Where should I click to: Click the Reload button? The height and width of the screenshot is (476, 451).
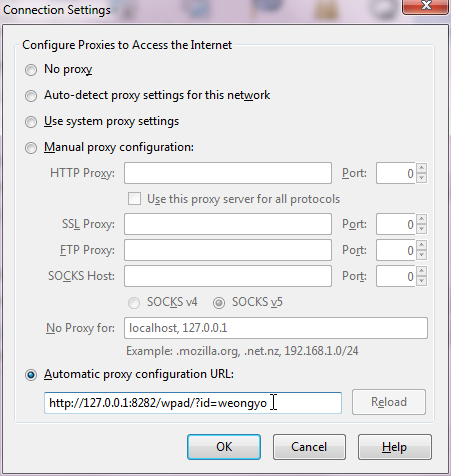tap(389, 402)
